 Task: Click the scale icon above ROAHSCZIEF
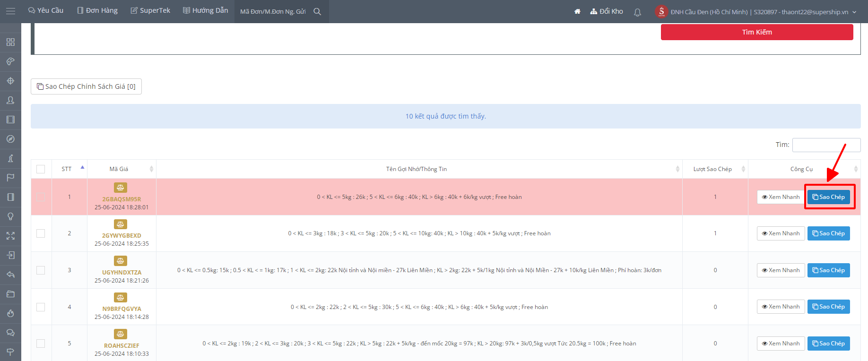pyautogui.click(x=121, y=334)
